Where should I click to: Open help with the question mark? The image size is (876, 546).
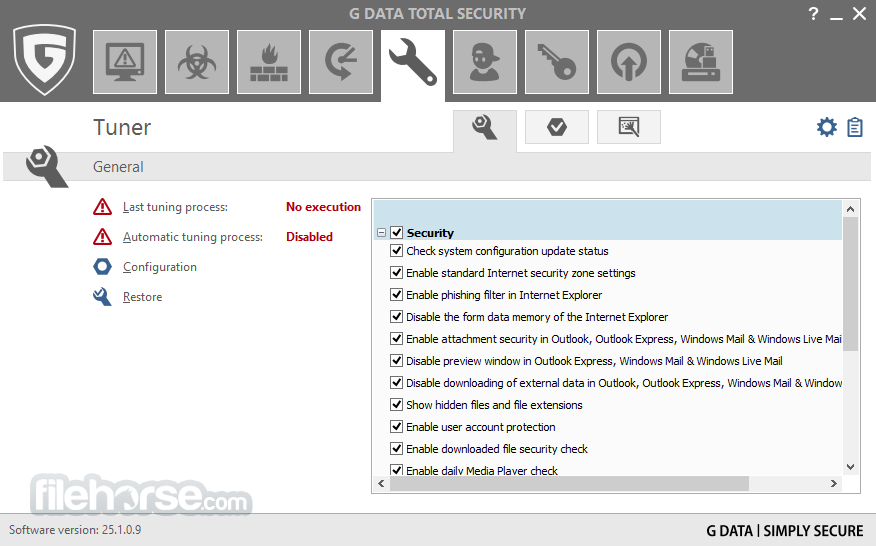pos(813,13)
